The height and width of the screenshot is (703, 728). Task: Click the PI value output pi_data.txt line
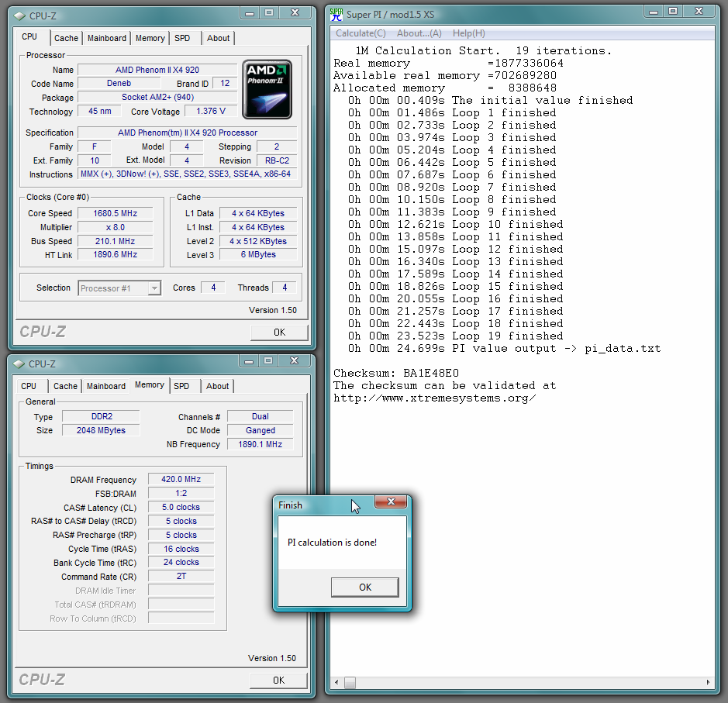504,349
